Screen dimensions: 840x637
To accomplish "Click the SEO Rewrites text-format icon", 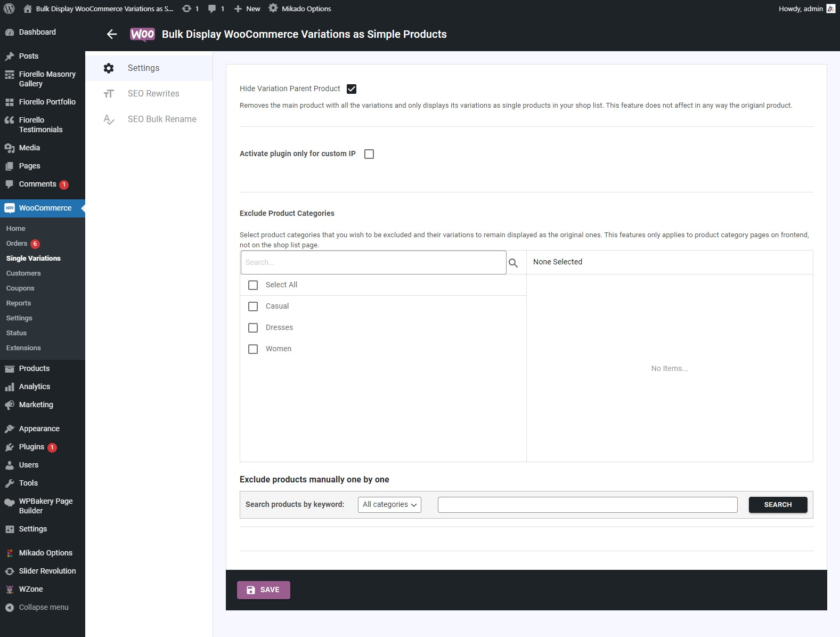I will (109, 94).
